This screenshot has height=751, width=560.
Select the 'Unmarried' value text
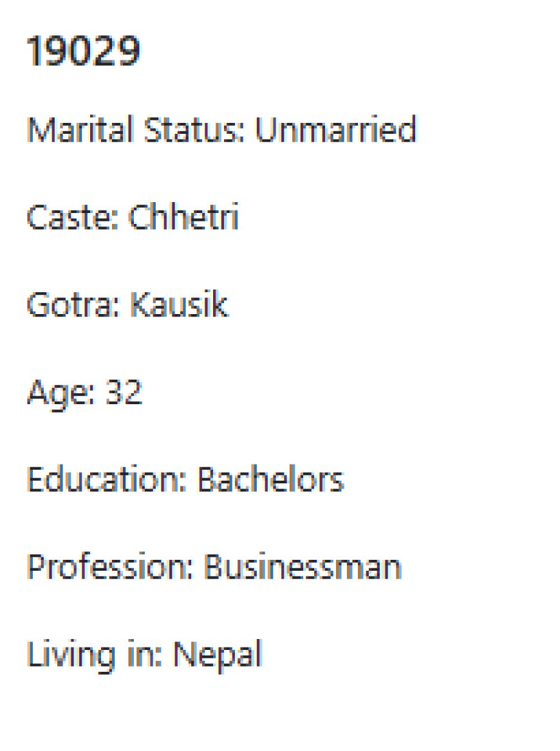tap(335, 131)
